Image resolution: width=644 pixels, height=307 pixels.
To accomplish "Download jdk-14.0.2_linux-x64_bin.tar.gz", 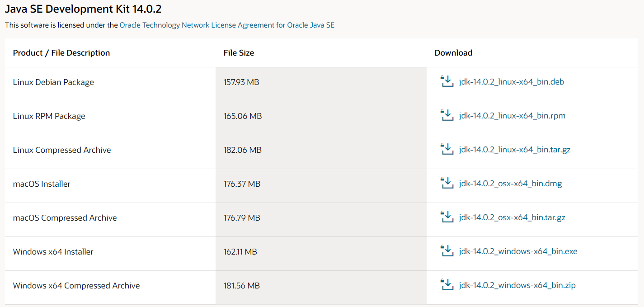I will coord(515,150).
